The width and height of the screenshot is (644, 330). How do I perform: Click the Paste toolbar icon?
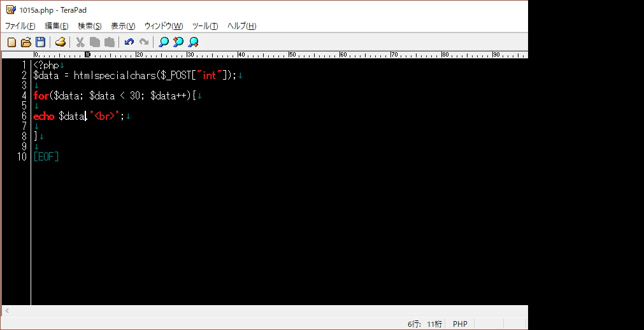[110, 42]
